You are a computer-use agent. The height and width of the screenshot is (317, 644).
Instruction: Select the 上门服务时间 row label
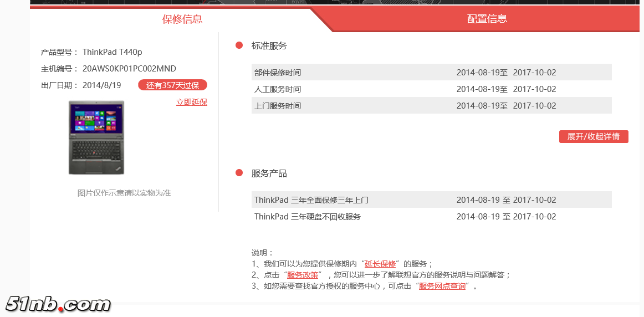(278, 105)
